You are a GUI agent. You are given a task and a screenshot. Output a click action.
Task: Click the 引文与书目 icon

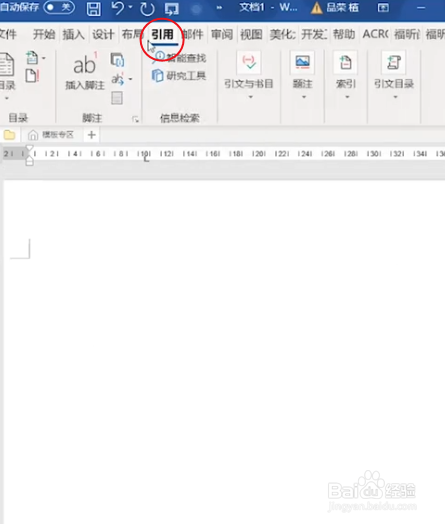coord(249,62)
